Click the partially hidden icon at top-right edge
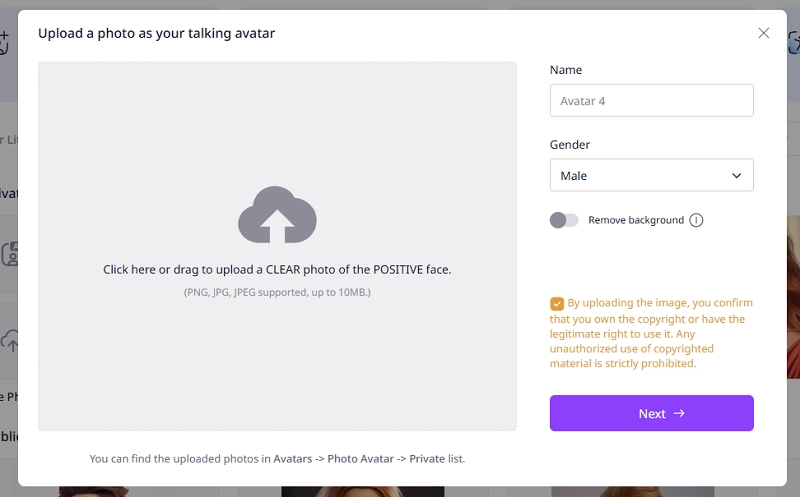The width and height of the screenshot is (800, 497). tap(793, 42)
